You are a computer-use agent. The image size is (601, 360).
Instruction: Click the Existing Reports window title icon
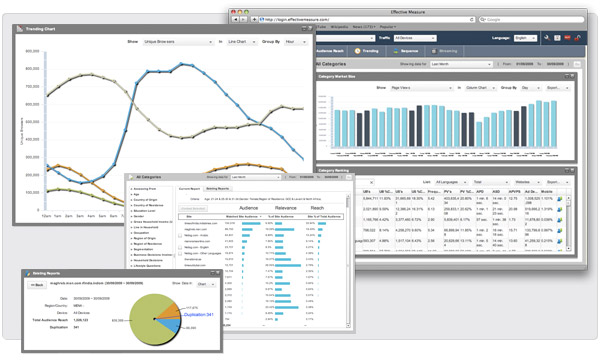coord(28,273)
